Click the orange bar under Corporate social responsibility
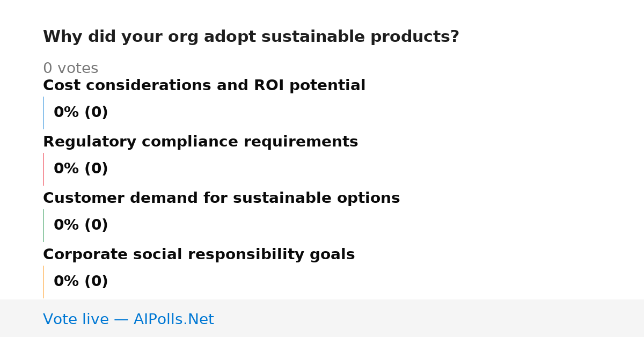Screen dimensions: 644x337 [x=43, y=282]
